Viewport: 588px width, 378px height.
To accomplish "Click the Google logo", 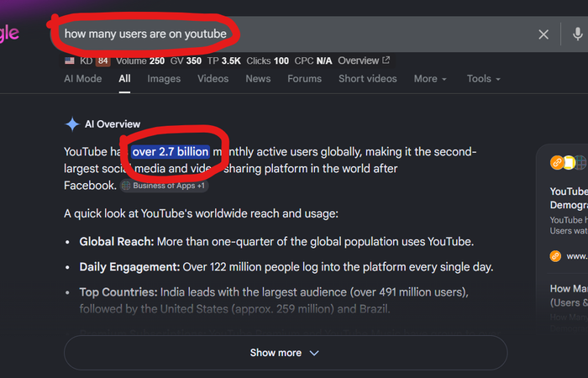I will (9, 34).
